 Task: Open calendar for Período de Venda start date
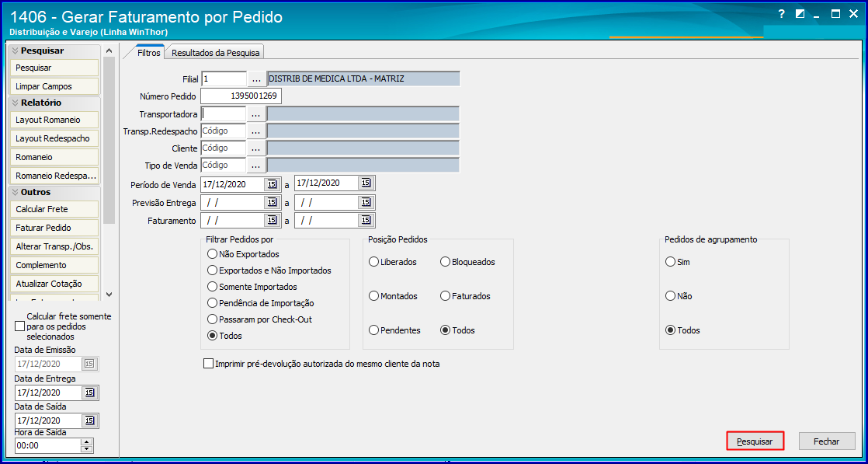click(x=272, y=184)
